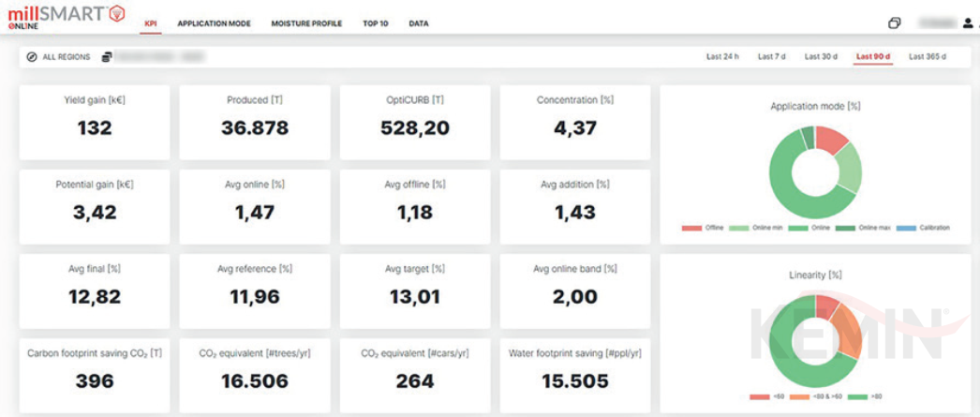The height and width of the screenshot is (417, 980).
Task: Go to the Top 10 tab
Action: [375, 23]
